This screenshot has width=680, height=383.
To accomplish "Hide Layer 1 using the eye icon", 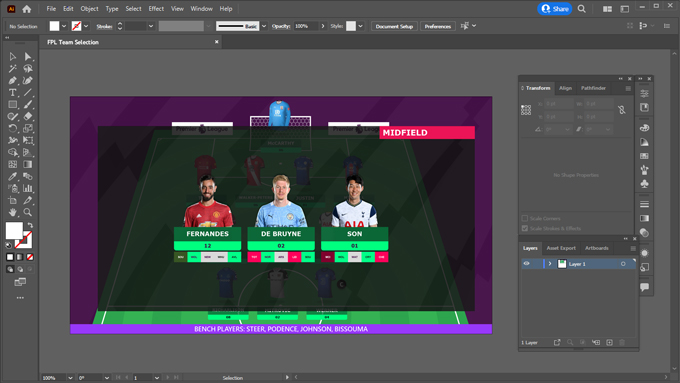I will tap(526, 264).
